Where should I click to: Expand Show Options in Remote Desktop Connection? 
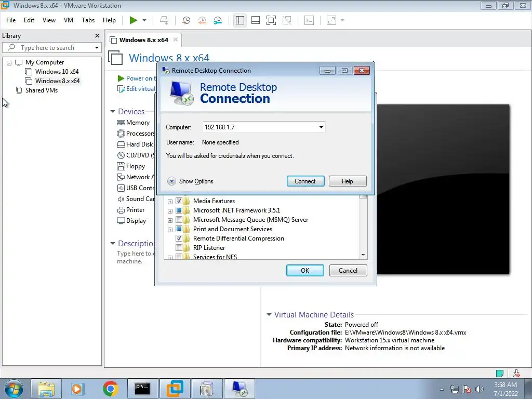point(190,181)
